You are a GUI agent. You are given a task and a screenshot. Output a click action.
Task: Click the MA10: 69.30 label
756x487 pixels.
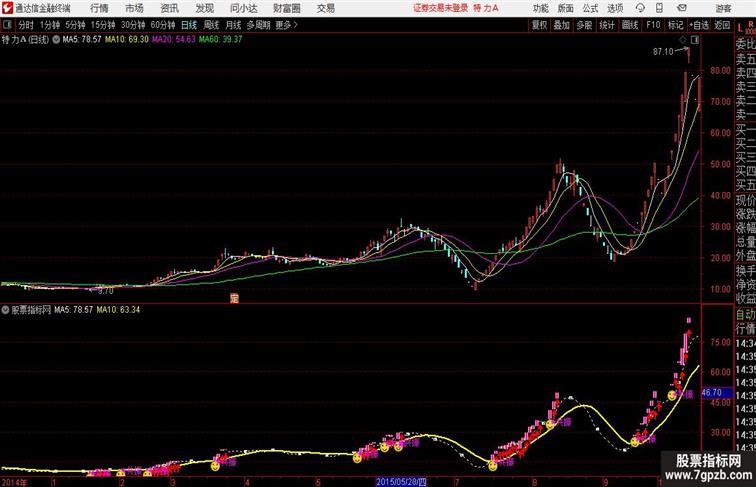point(127,40)
